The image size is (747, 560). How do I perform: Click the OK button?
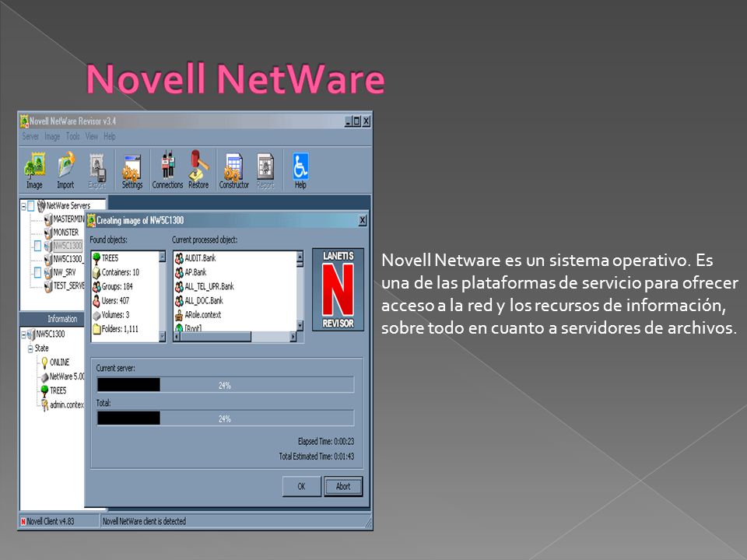(x=302, y=487)
